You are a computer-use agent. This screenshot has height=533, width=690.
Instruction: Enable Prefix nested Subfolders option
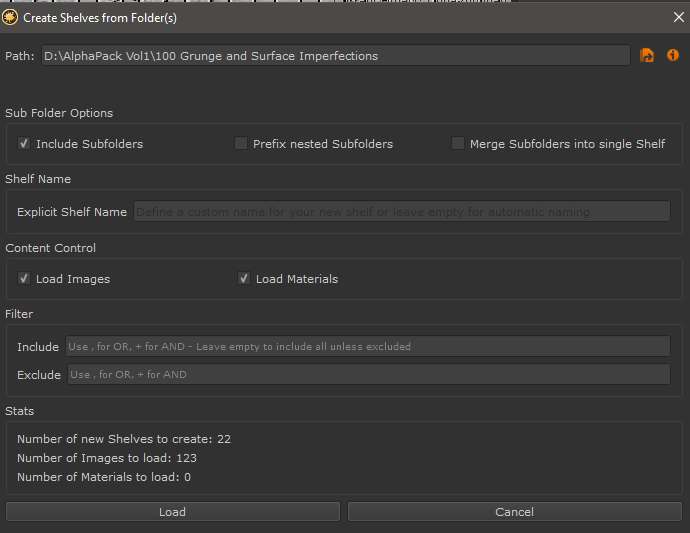241,144
